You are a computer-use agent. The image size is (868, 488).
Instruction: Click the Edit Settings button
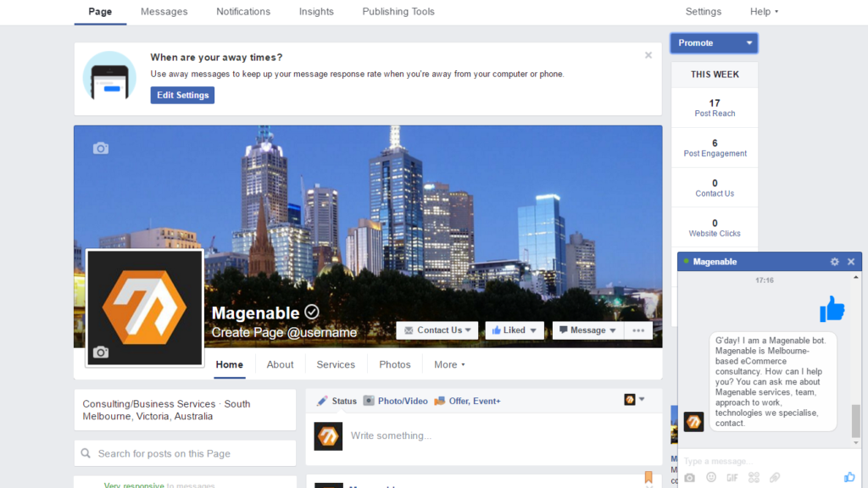coord(182,95)
